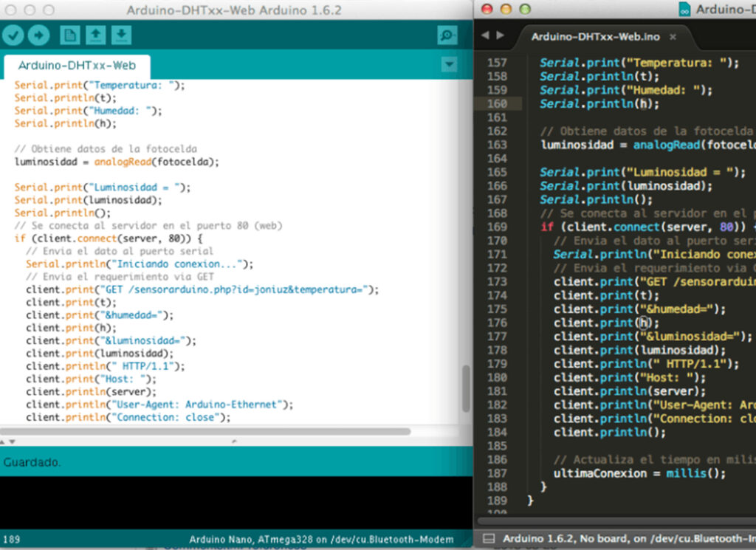Save sketch using the Save down-arrow icon
Screen dimensions: 756x550
click(122, 35)
